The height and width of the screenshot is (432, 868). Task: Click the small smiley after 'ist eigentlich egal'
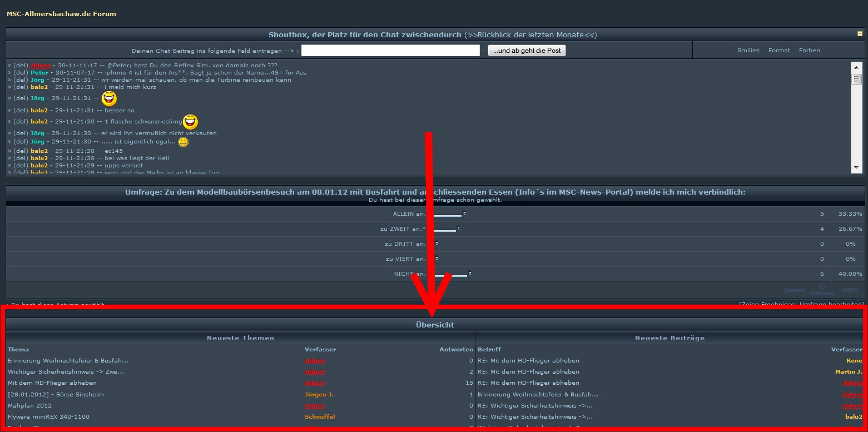(183, 142)
